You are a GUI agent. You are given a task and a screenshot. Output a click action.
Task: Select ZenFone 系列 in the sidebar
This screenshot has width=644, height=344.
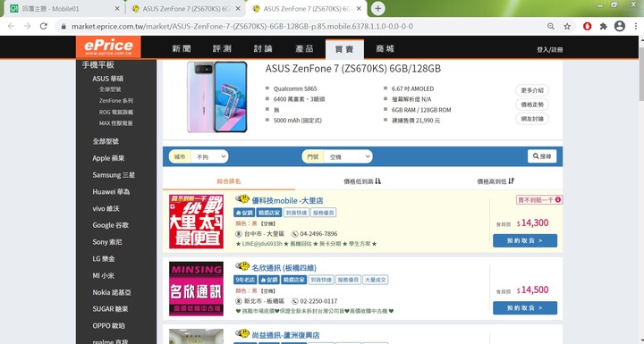click(x=115, y=101)
